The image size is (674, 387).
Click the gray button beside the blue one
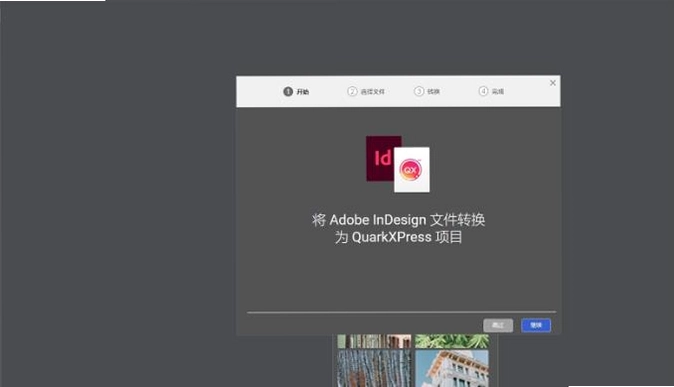tap(498, 325)
